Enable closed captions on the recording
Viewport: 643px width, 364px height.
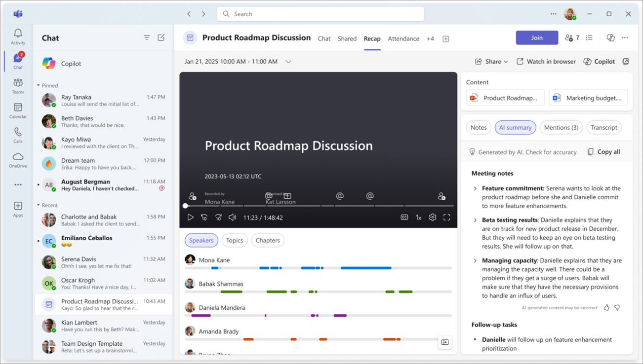click(404, 217)
